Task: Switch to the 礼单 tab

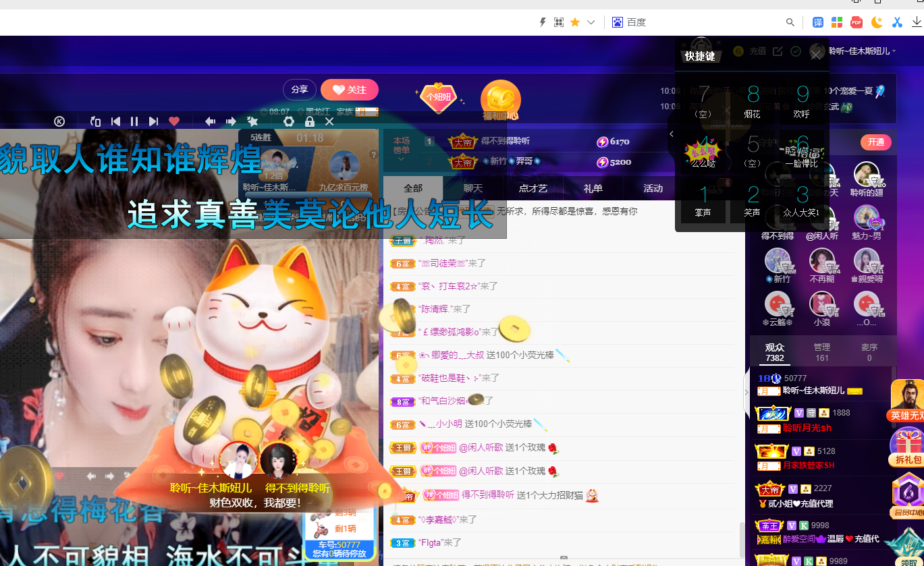Action: pos(593,188)
